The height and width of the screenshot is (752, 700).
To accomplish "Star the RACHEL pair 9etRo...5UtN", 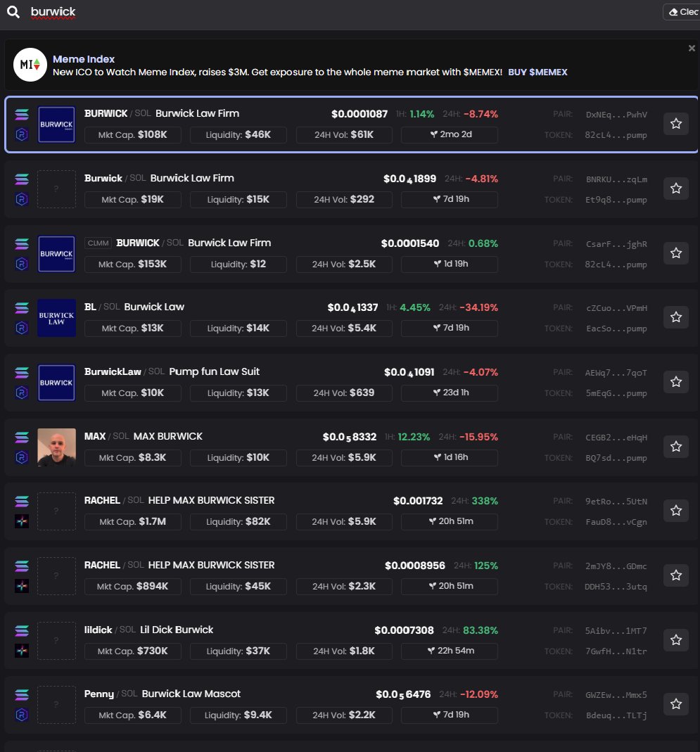I will [x=676, y=510].
